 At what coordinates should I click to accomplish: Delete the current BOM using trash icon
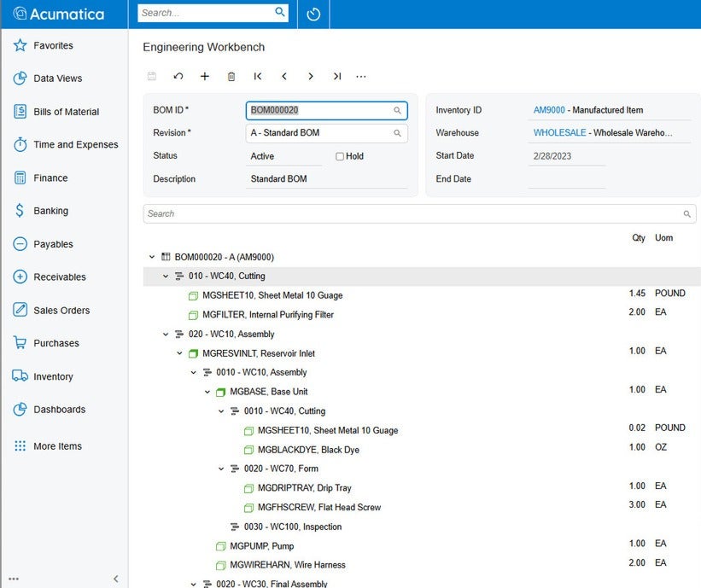pyautogui.click(x=231, y=76)
